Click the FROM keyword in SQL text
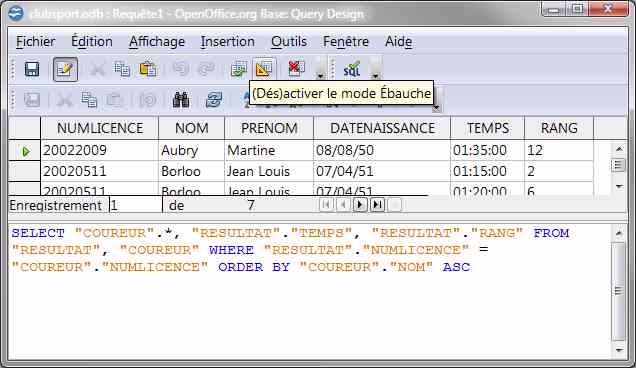The image size is (636, 368). (551, 233)
